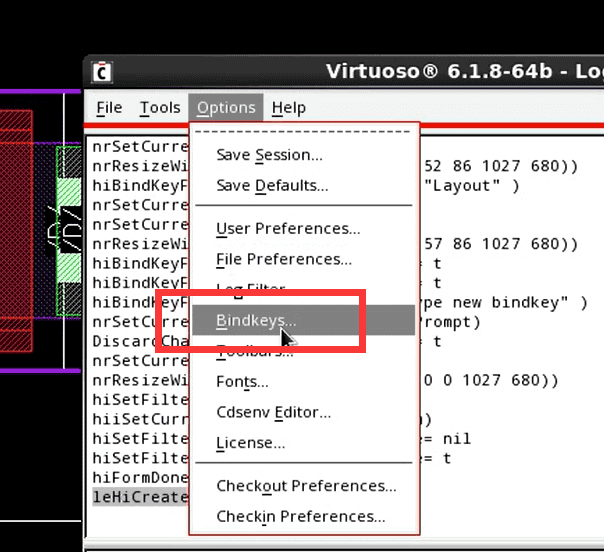Launch Cdsenv Editor... from the menu
The image size is (604, 552).
pos(273,412)
